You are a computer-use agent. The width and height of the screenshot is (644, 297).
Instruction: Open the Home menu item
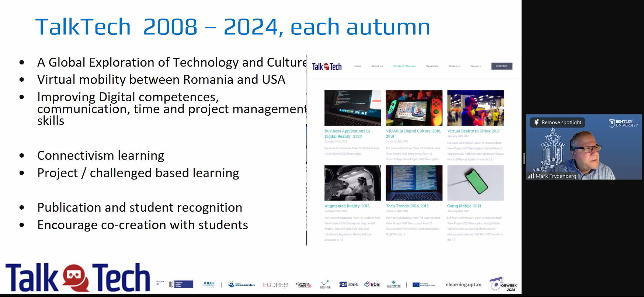(x=357, y=66)
